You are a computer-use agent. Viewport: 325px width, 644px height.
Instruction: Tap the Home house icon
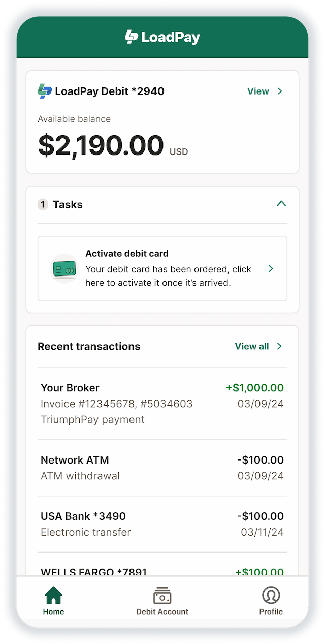click(53, 595)
